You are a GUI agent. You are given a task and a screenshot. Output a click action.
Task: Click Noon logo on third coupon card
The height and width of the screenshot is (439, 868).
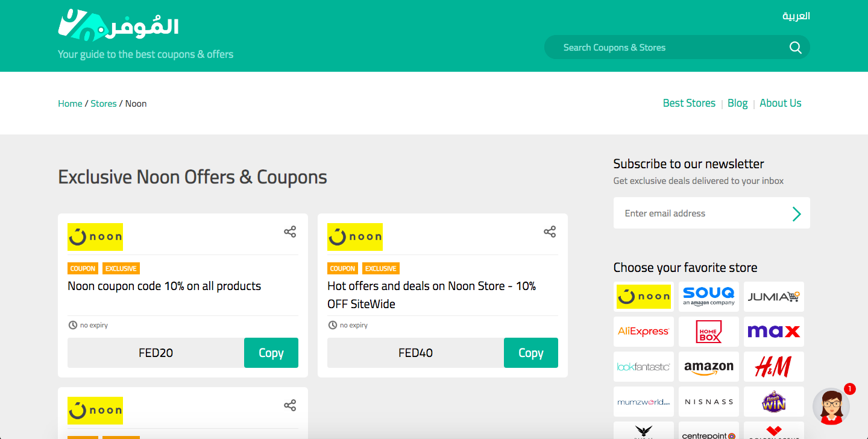point(95,411)
